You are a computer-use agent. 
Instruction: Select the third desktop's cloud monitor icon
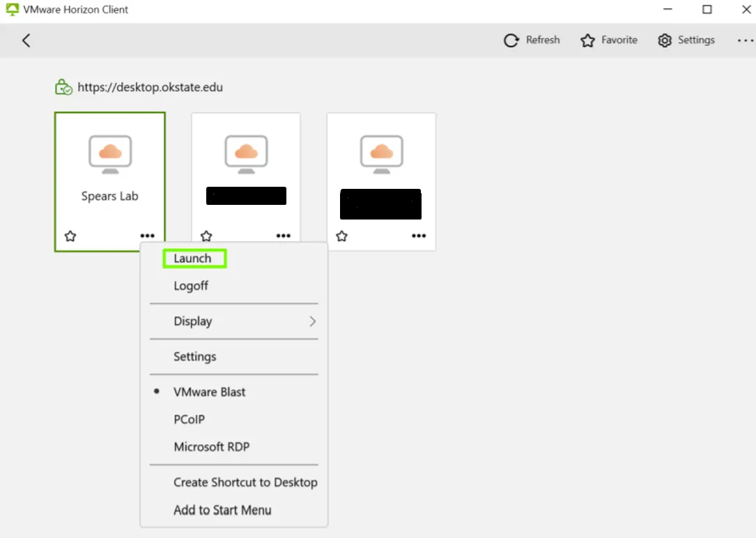click(x=381, y=154)
